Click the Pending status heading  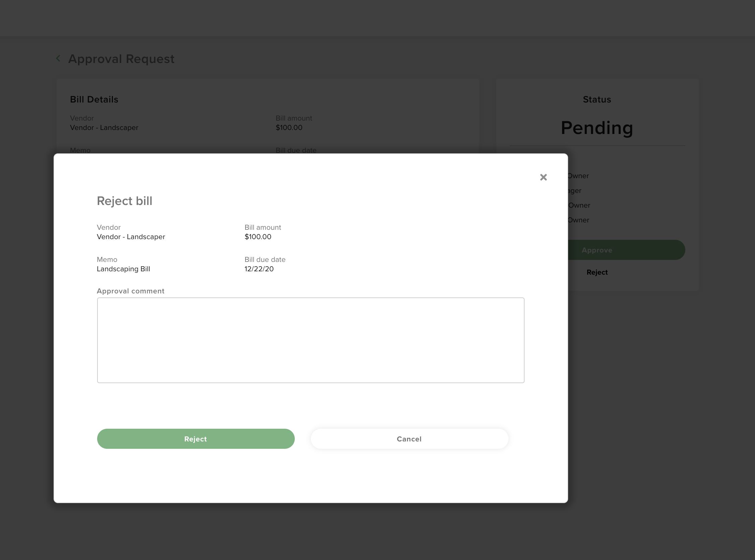coord(597,128)
